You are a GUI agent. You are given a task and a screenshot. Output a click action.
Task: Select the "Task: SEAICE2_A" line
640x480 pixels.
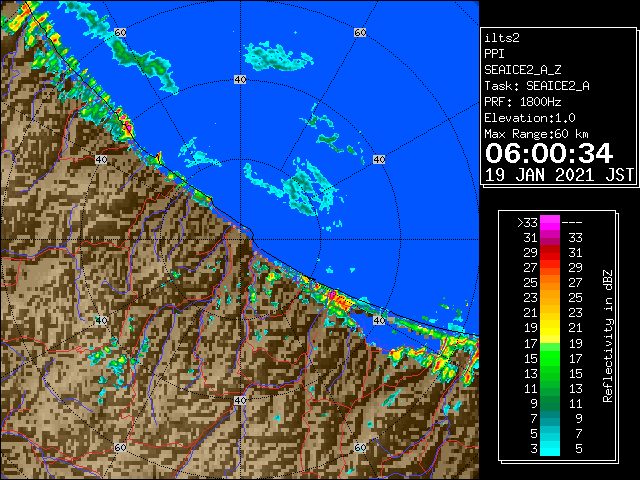coord(537,86)
